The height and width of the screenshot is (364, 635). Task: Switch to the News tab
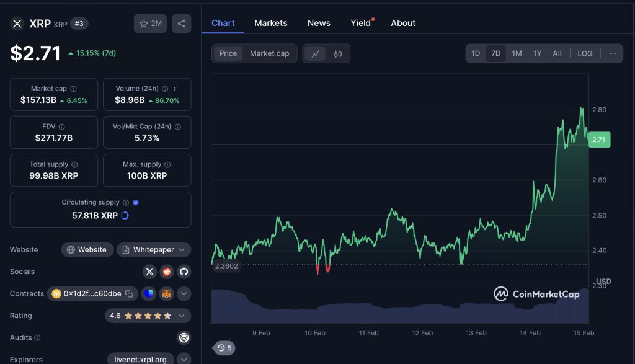click(x=319, y=23)
